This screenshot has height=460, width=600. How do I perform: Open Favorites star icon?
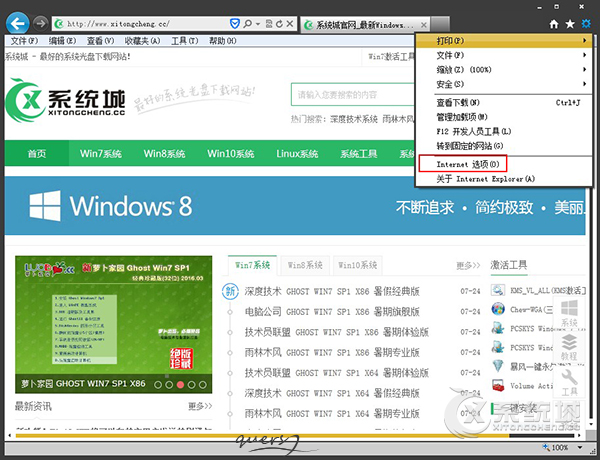[x=570, y=24]
